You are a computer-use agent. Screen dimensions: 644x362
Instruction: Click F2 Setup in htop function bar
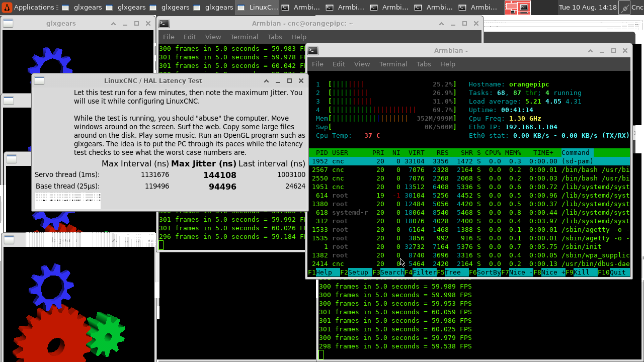[356, 272]
